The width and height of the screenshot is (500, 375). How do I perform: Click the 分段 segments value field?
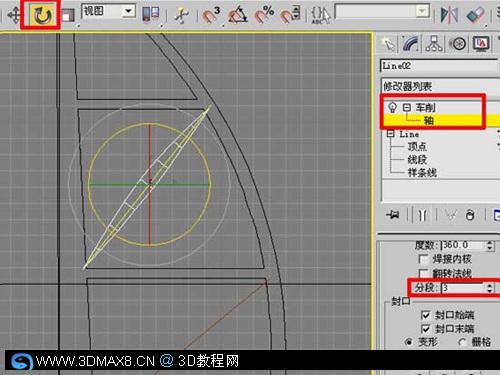click(463, 287)
